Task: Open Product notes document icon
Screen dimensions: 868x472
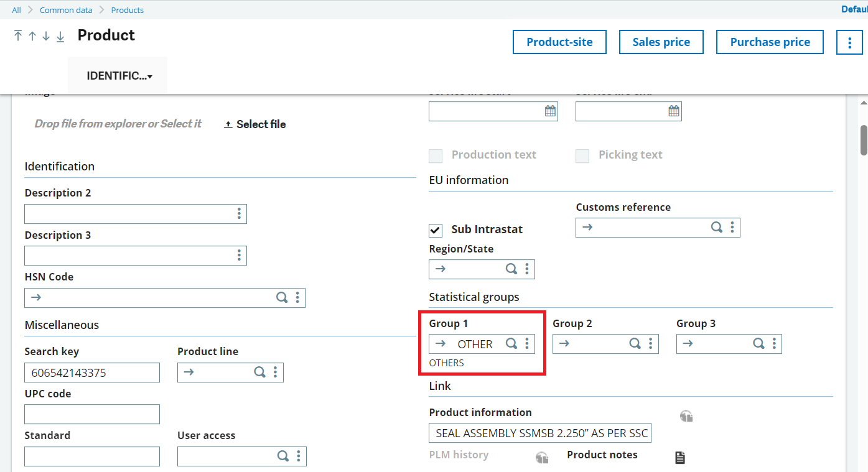Action: coord(679,457)
